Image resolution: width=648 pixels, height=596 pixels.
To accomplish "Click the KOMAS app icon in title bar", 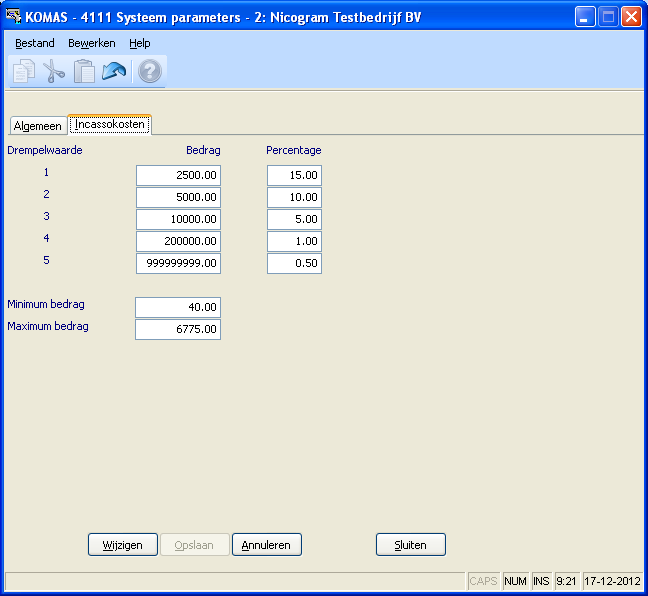I will (13, 17).
